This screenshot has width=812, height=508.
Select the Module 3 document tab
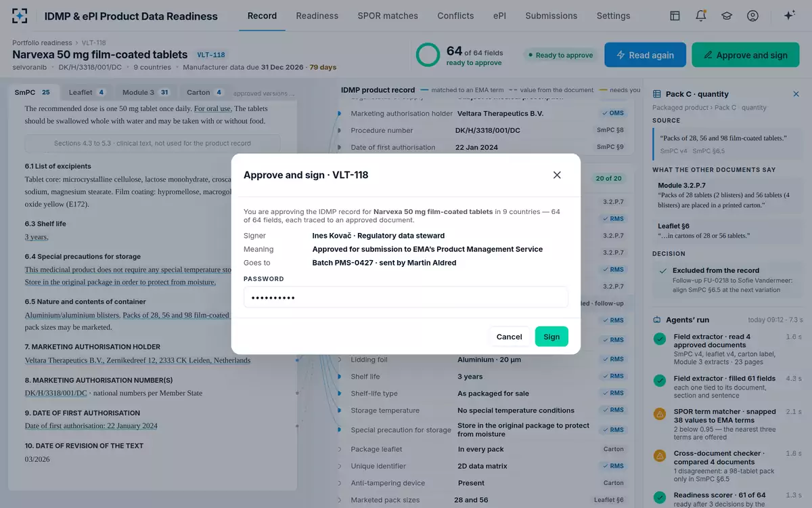(145, 92)
